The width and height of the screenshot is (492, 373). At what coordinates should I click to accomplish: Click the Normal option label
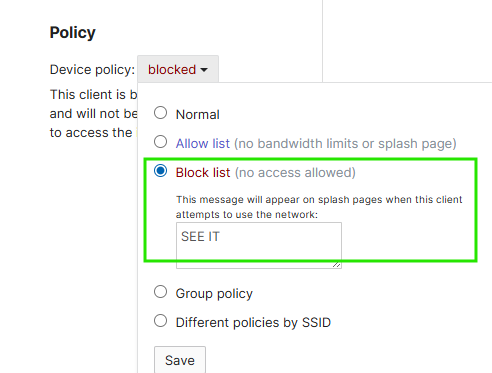[198, 115]
